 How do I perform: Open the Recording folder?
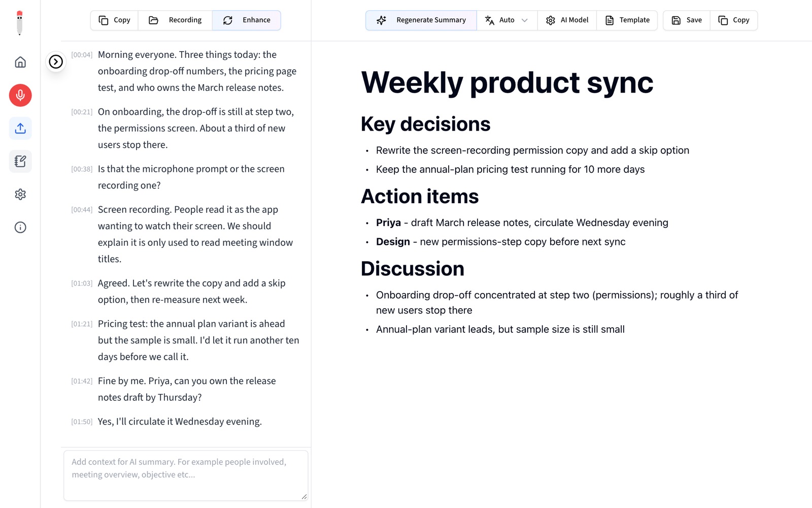175,20
